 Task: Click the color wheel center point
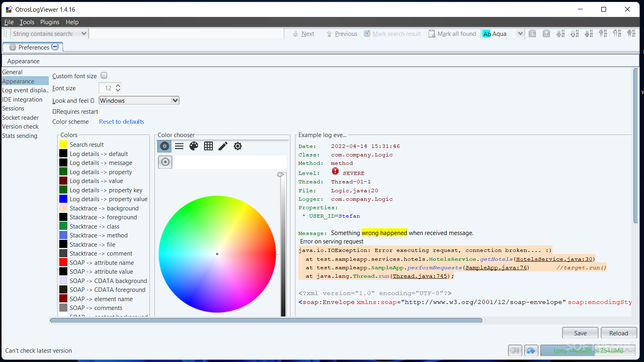217,254
